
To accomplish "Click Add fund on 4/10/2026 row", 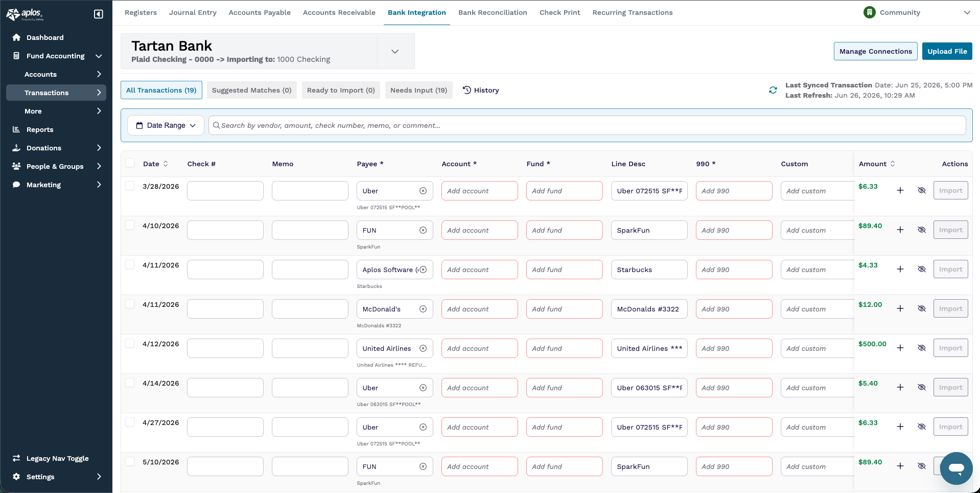I will point(564,230).
